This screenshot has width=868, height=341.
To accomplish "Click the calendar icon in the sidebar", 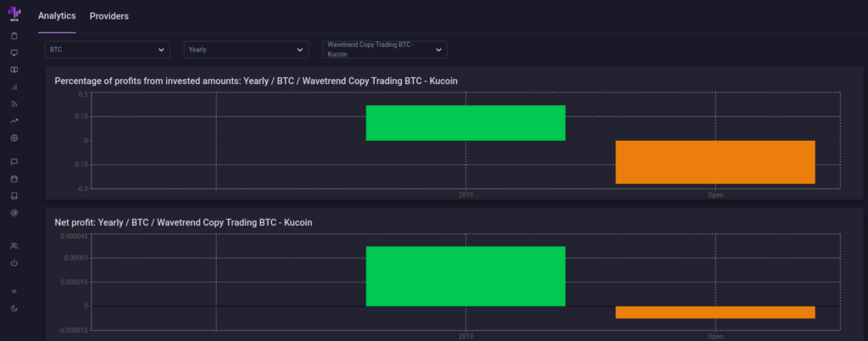I will coord(14,179).
